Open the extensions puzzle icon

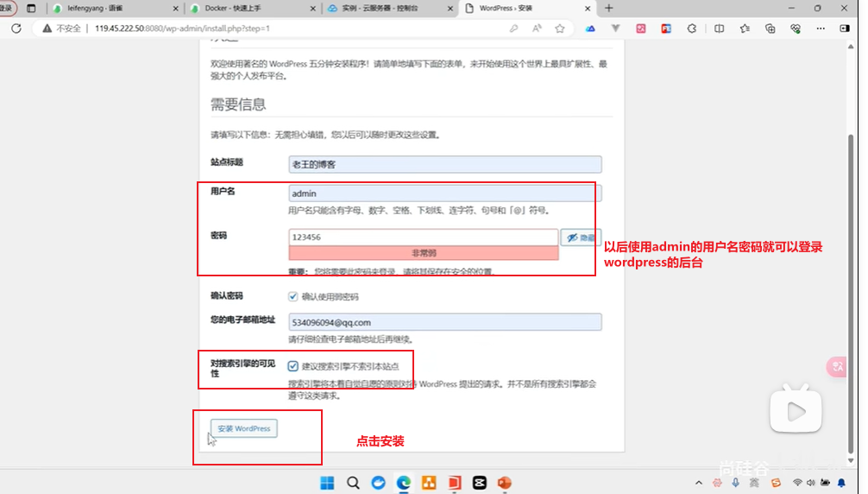692,28
